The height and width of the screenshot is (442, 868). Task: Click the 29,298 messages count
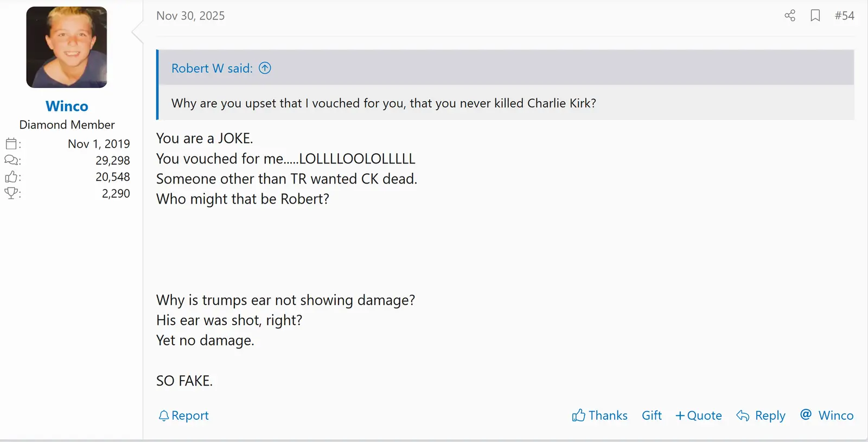coord(113,160)
